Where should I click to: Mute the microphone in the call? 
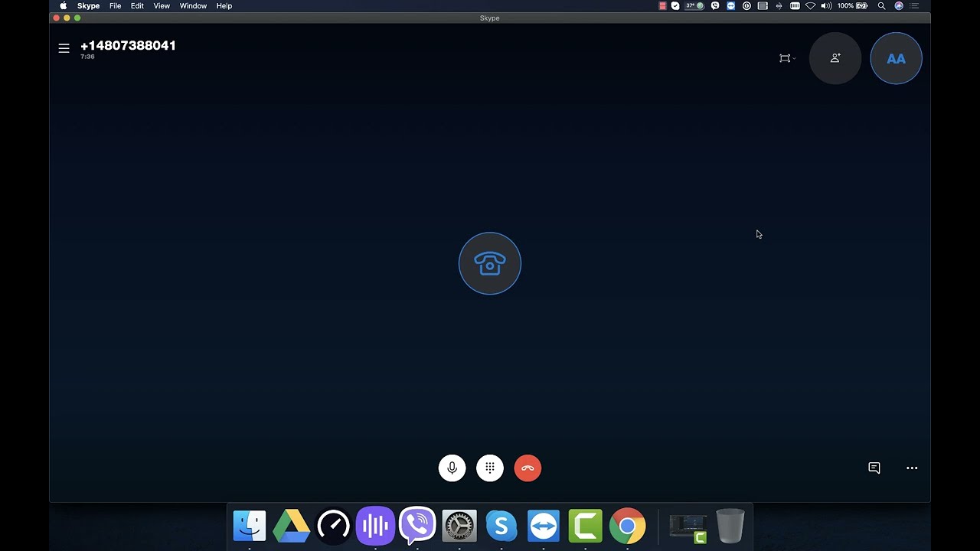tap(452, 468)
